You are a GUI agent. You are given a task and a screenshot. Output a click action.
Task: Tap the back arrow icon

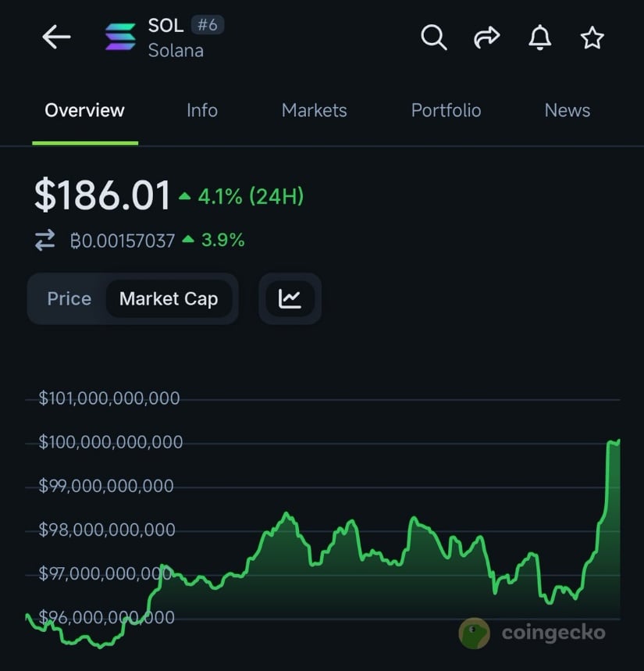[x=56, y=37]
